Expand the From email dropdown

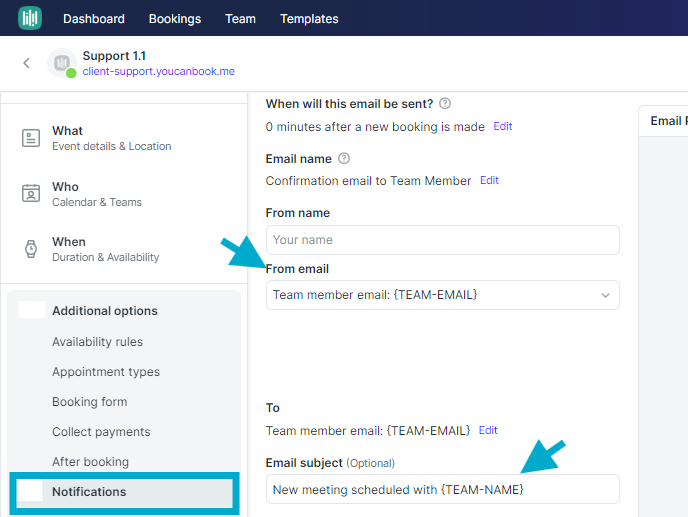click(604, 295)
